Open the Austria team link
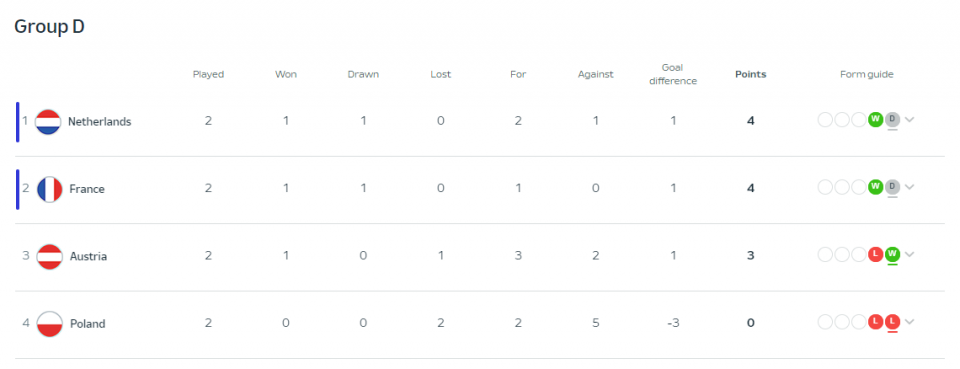The height and width of the screenshot is (369, 960). point(88,256)
